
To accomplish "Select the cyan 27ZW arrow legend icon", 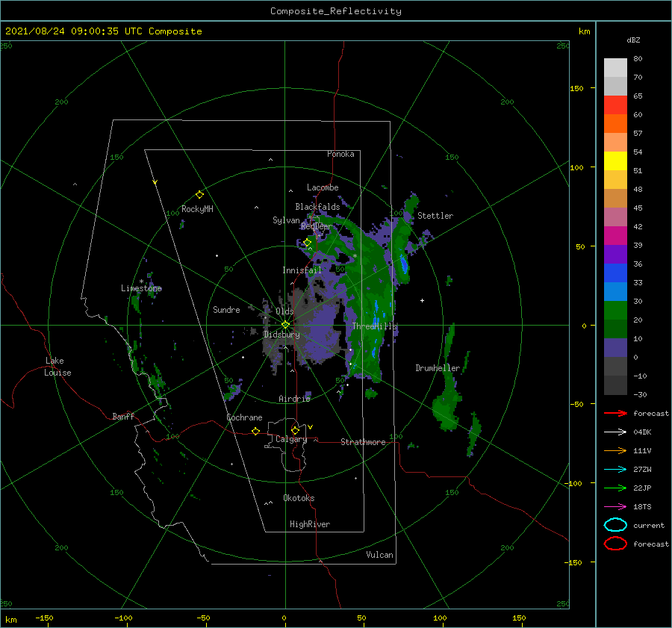I will 615,470.
